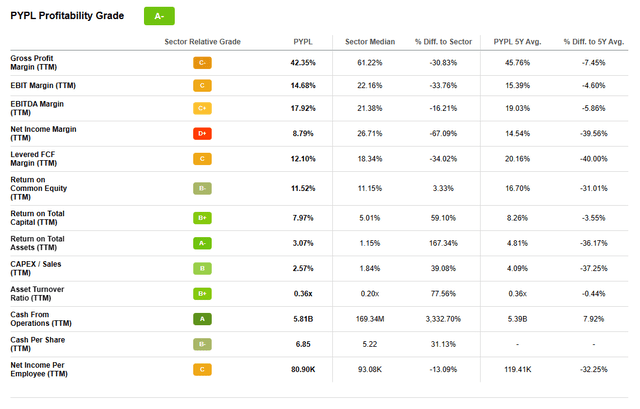Click the PYPL column header

pos(303,41)
